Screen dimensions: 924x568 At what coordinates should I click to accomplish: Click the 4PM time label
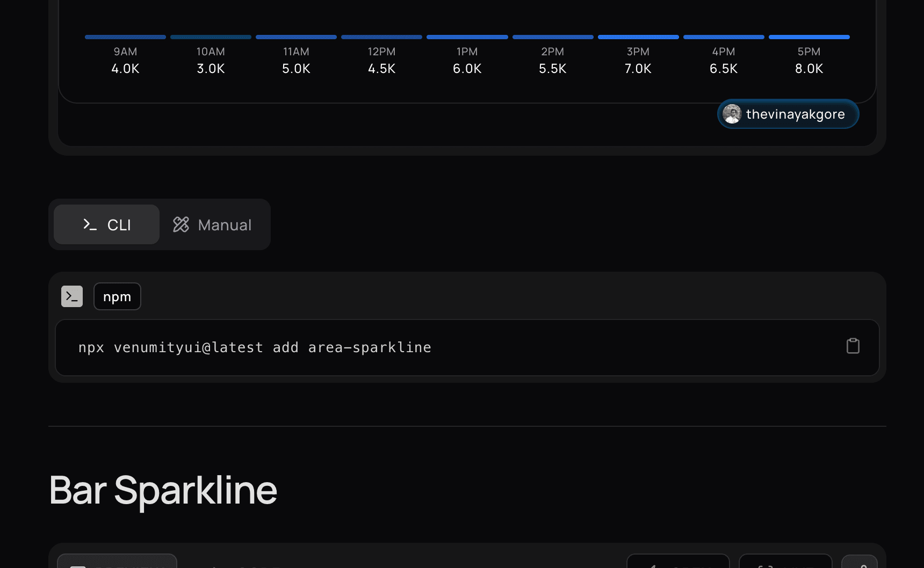pos(724,52)
